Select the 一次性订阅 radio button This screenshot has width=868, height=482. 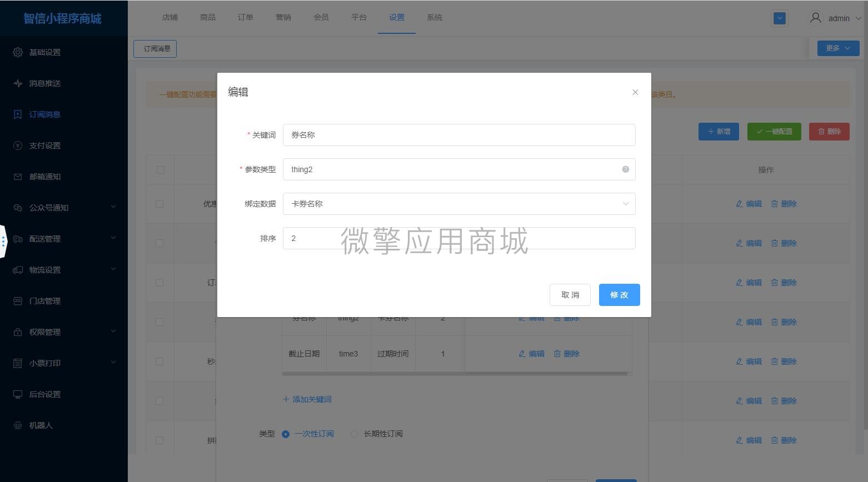click(286, 434)
